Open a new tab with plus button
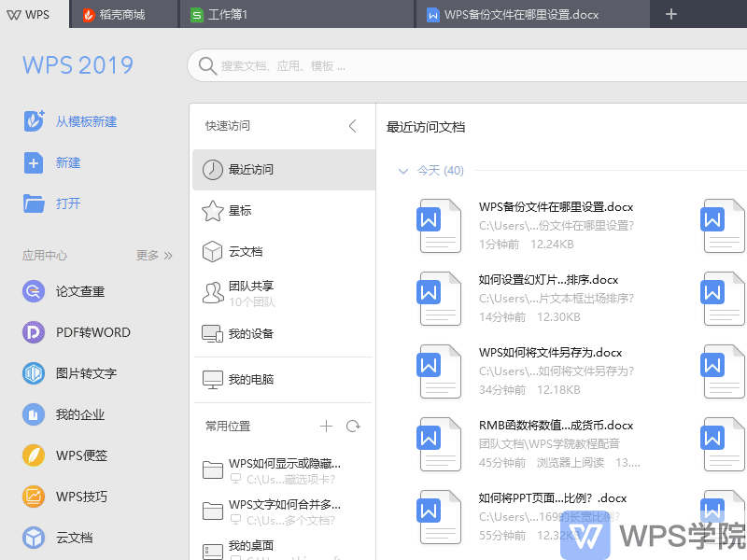747x560 pixels. tap(670, 14)
